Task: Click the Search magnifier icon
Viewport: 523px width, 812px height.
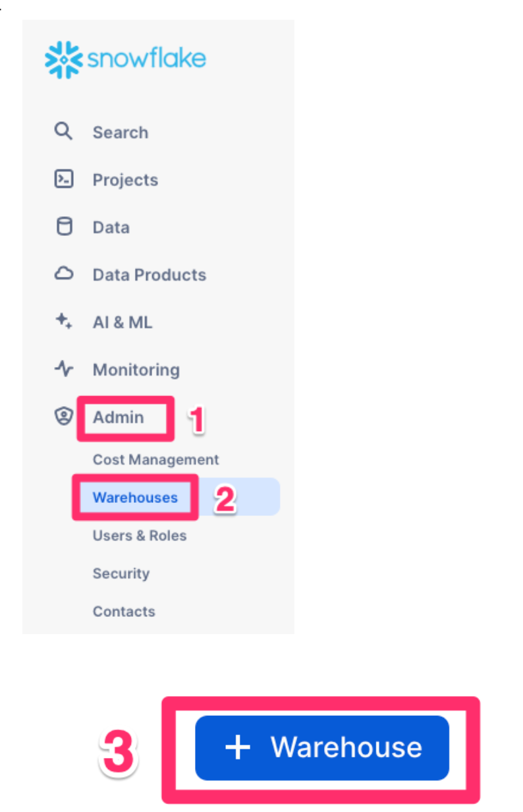Action: [63, 132]
